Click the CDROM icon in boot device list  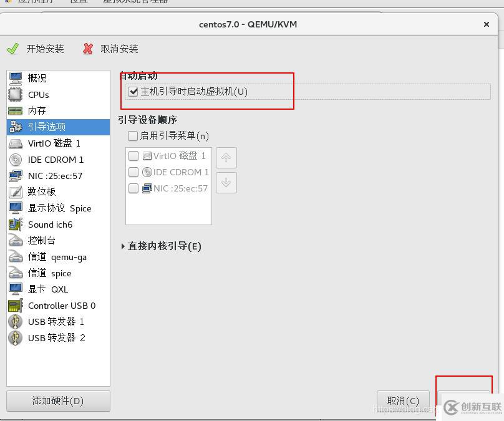147,172
